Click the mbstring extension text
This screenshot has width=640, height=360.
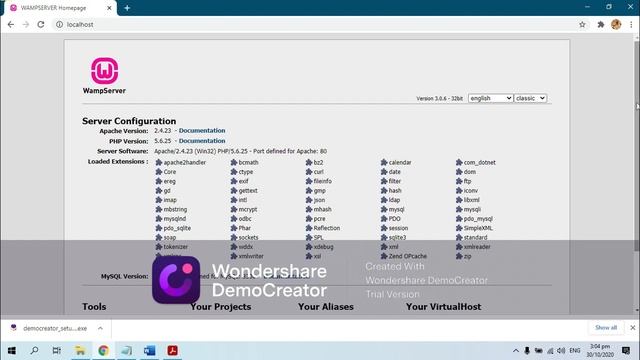click(175, 209)
